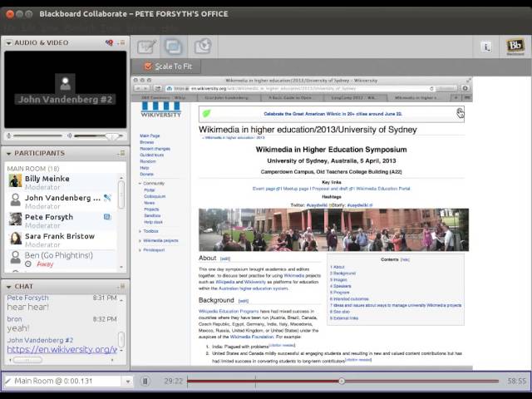Click the Chat horizontal scrollbar
Image resolution: width=532 pixels, height=399 pixels.
pyautogui.click(x=27, y=360)
